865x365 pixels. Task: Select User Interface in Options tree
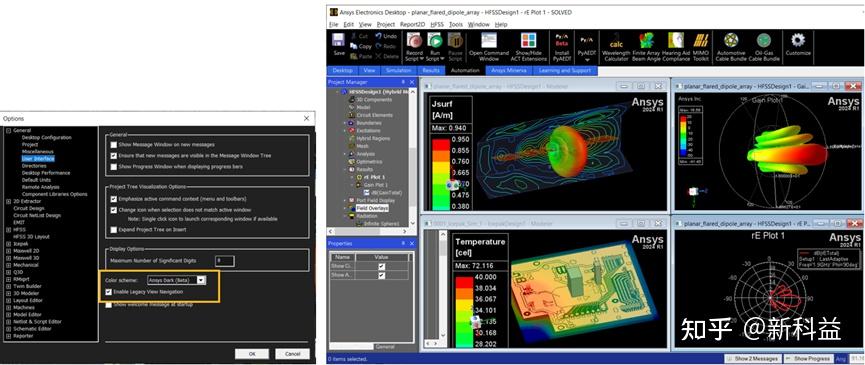(x=38, y=159)
